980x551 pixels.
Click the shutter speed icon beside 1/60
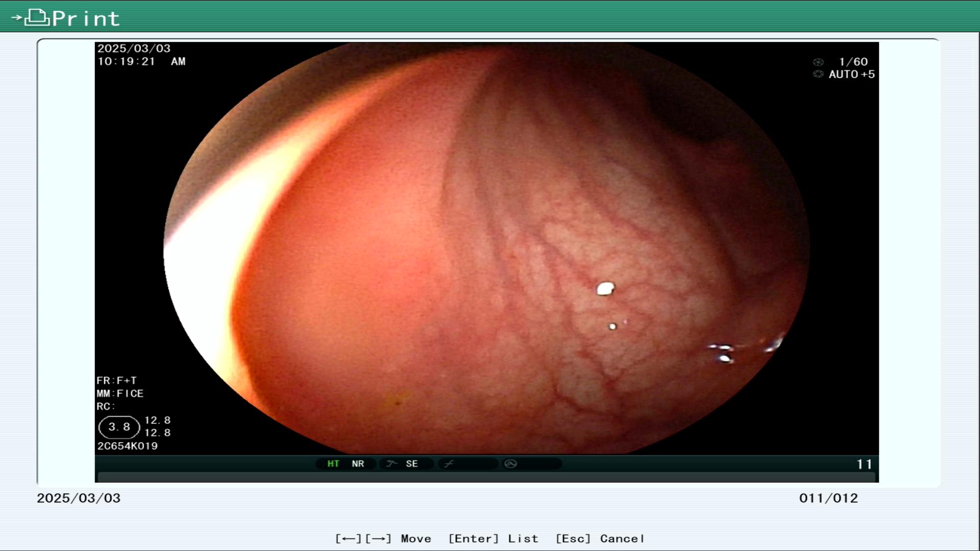818,62
